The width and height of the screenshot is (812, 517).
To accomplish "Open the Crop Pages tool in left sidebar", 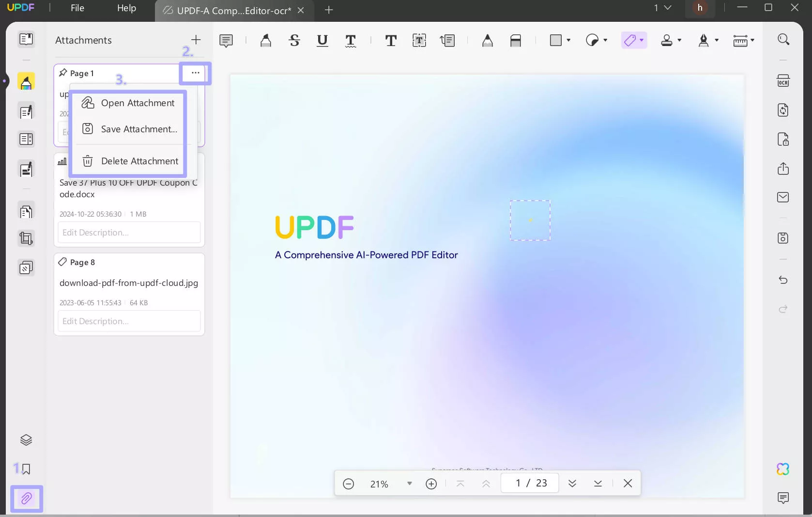I will [x=26, y=238].
